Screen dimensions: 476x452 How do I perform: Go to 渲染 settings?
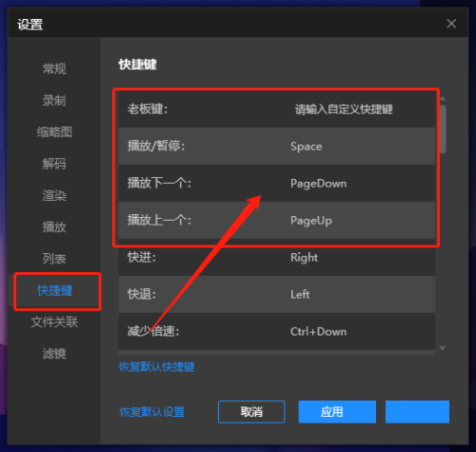pos(54,195)
